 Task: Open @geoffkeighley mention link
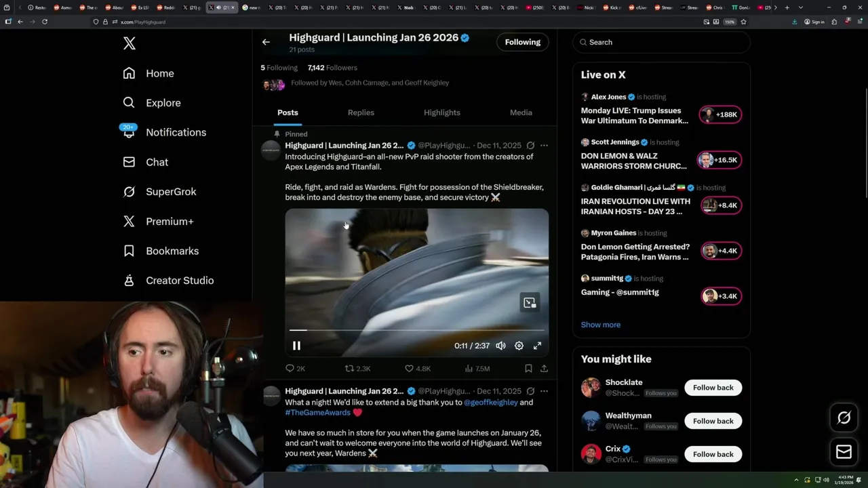point(491,403)
